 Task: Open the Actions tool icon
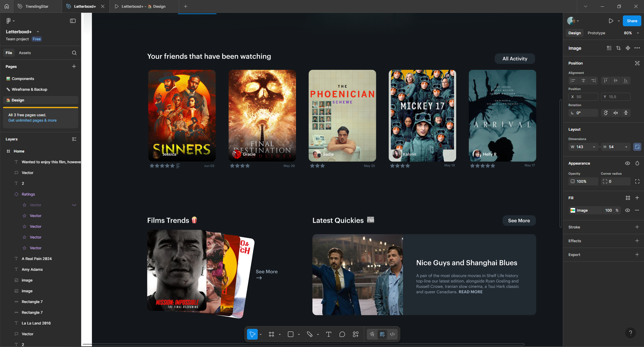tap(356, 334)
